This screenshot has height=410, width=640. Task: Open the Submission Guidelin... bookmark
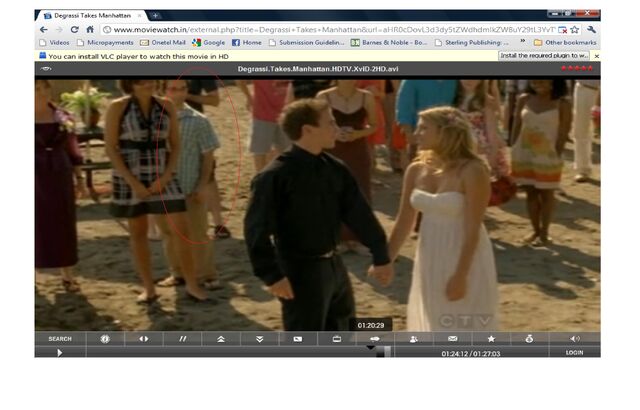[307, 42]
